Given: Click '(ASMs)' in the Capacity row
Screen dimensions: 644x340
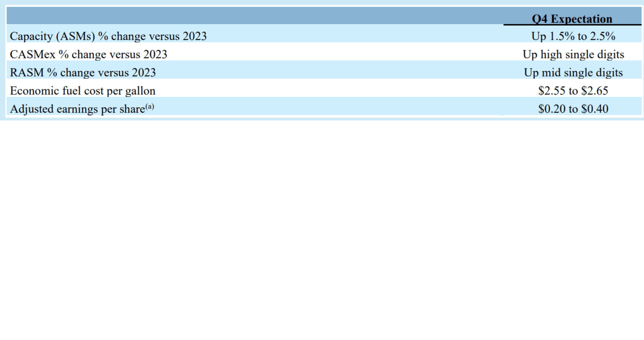Looking at the screenshot, I should tap(75, 36).
